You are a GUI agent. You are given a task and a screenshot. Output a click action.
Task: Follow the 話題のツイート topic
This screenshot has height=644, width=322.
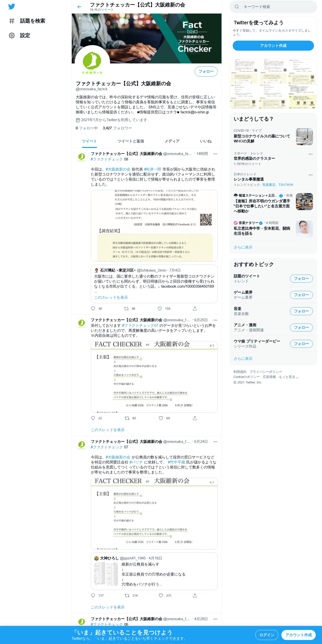[301, 279]
